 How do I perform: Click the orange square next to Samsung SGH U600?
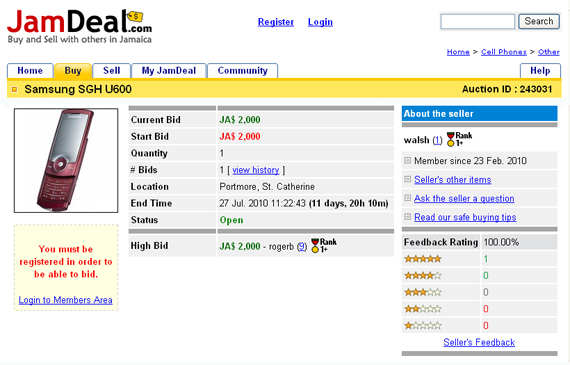pyautogui.click(x=15, y=89)
